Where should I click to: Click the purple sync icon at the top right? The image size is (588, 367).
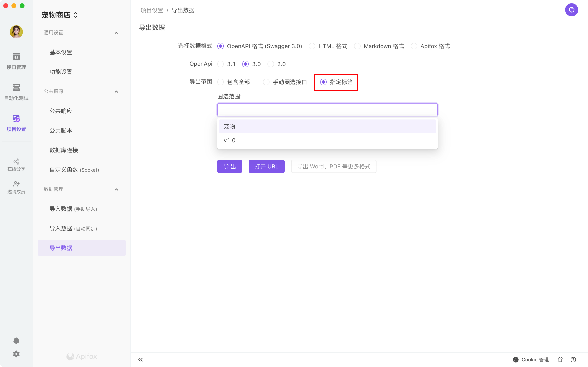pos(571,10)
